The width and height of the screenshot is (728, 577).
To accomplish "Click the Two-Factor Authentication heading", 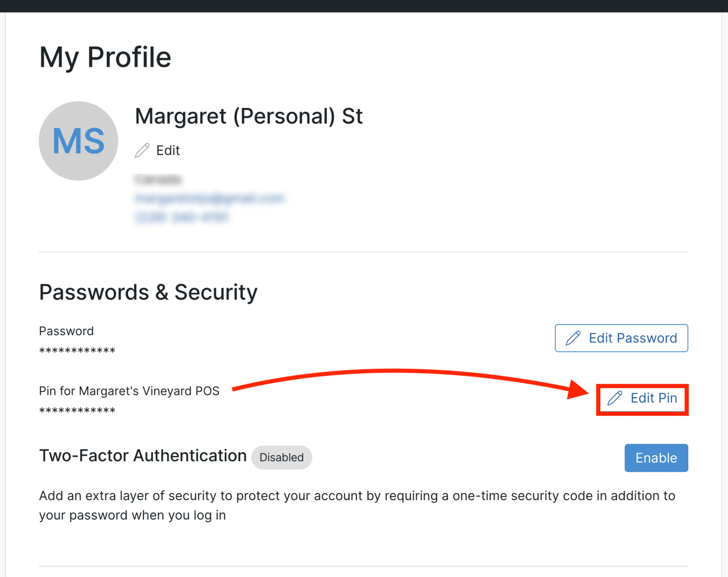I will (x=143, y=456).
